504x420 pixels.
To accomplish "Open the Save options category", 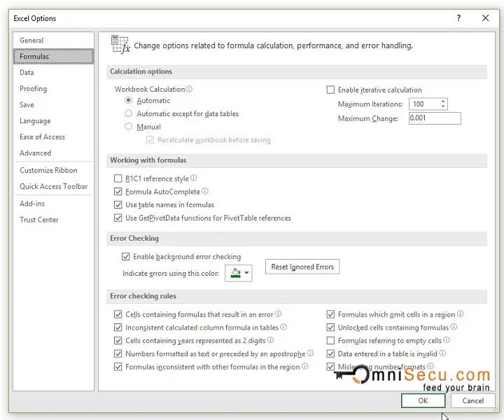I will click(x=53, y=104).
